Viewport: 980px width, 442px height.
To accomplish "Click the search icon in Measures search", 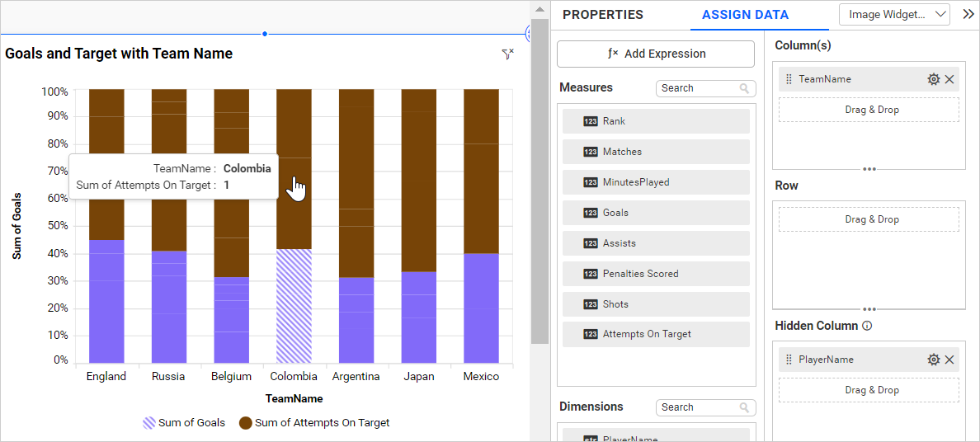I will point(744,88).
